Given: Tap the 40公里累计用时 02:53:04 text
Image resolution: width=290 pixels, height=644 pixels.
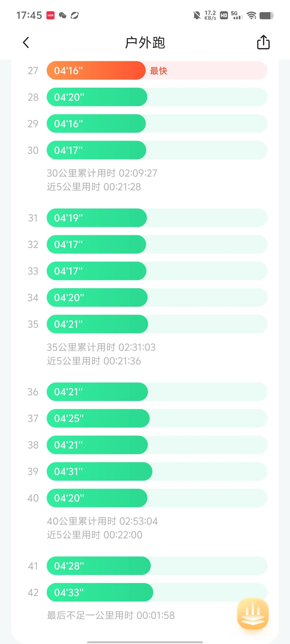Looking at the screenshot, I should (102, 521).
